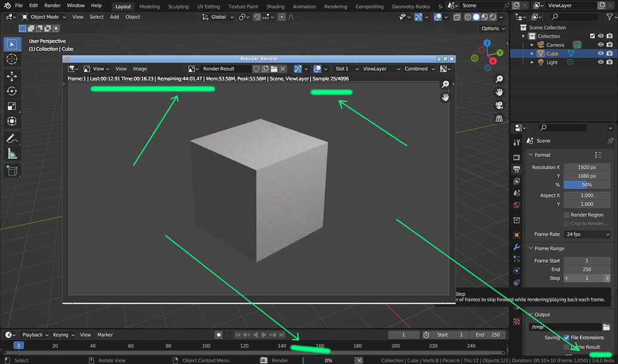Open Options dropdown in viewport
The image size is (618, 364).
pos(493,29)
